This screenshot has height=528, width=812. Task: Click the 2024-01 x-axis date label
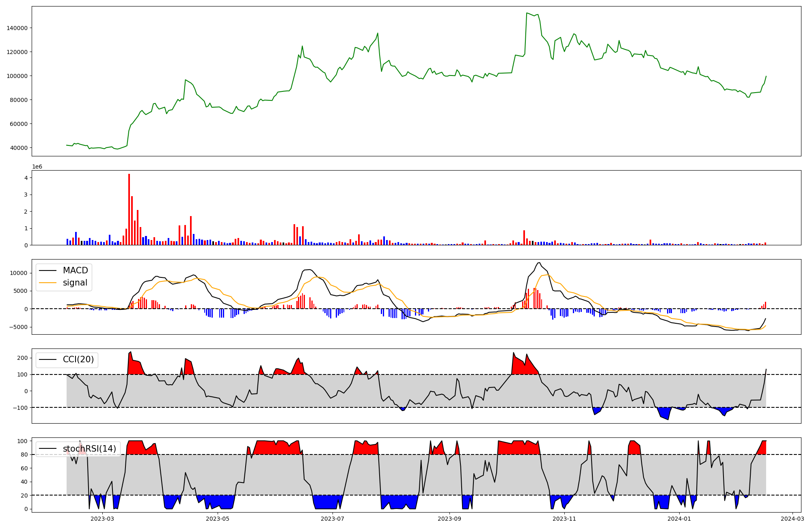point(679,518)
